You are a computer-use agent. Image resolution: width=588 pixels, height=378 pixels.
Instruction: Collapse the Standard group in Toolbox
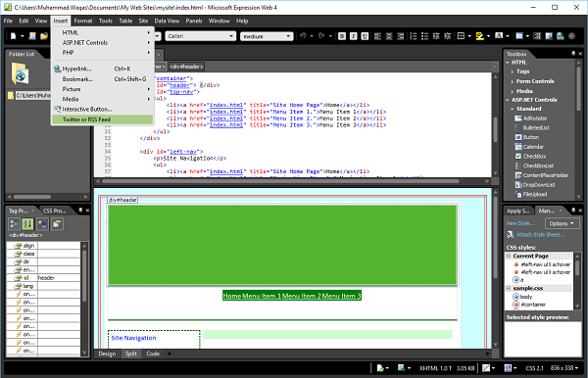click(513, 109)
